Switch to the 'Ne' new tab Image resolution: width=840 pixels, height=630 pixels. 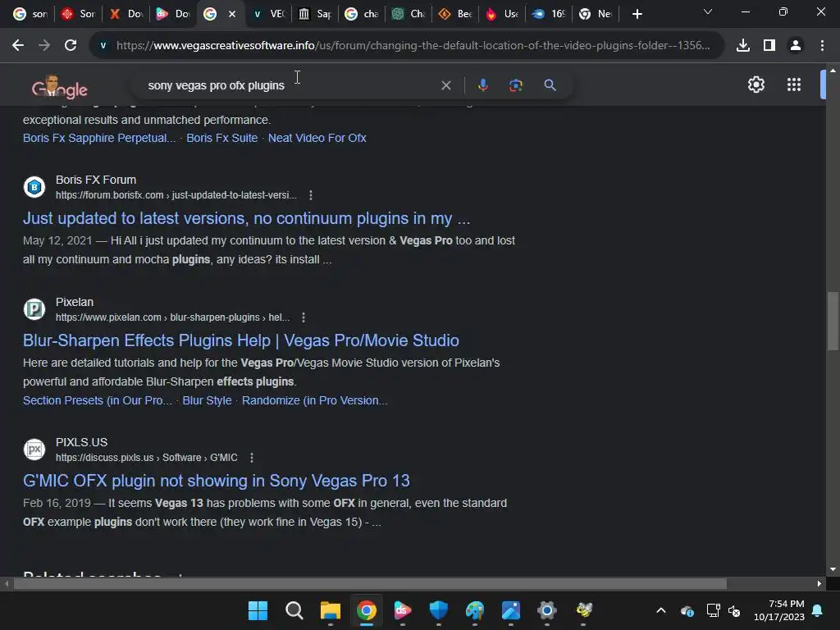[596, 14]
